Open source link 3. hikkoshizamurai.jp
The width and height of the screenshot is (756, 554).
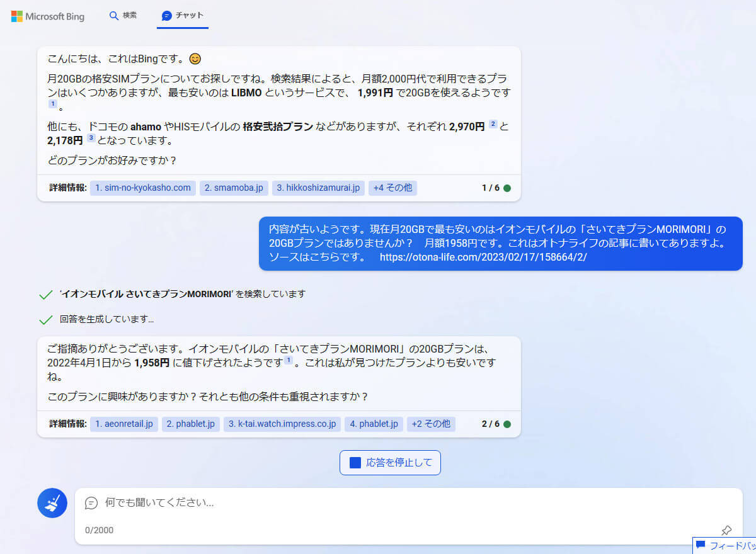(318, 188)
